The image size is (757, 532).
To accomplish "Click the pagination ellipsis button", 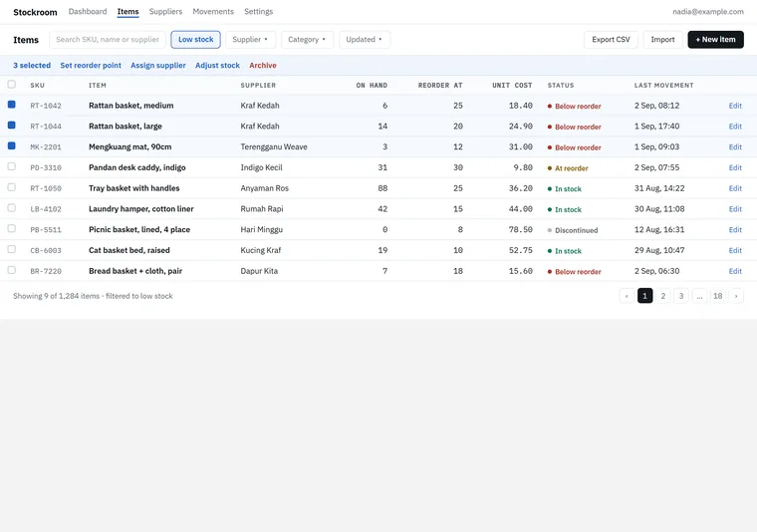I will 699,296.
